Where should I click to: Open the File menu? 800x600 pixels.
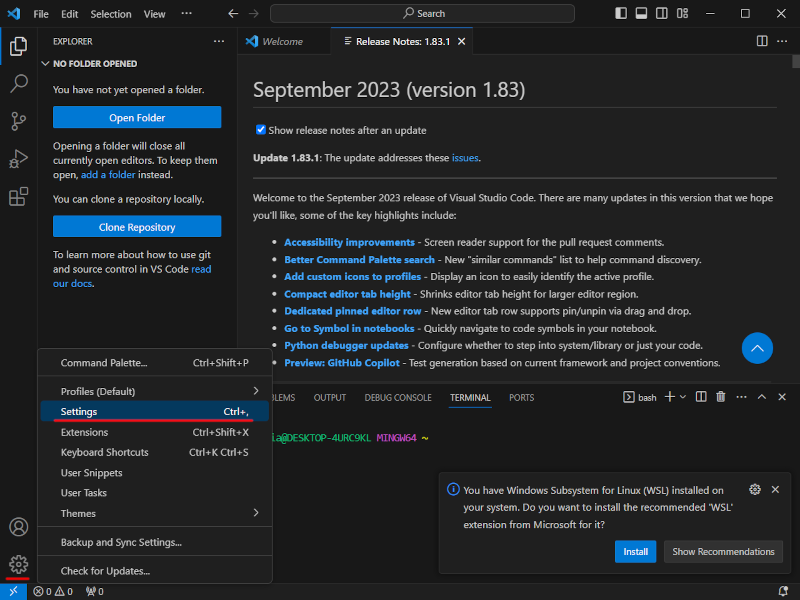(x=41, y=14)
